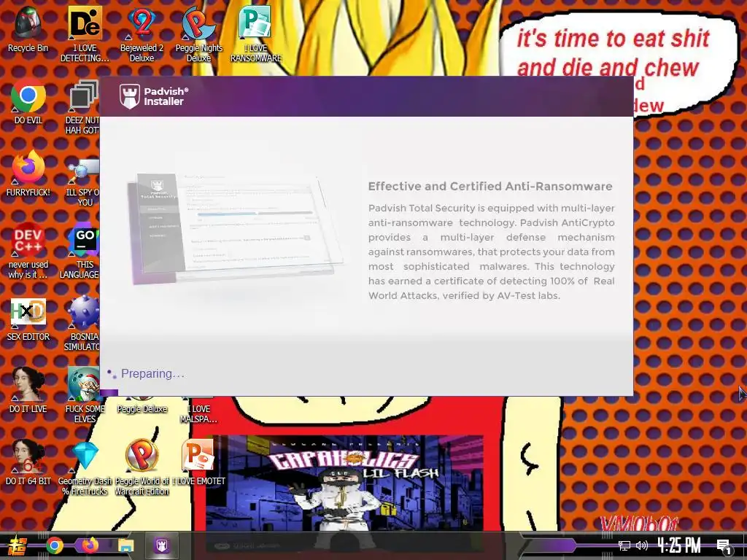
Task: Open the DO IT LIVE desktop icon
Action: point(28,391)
